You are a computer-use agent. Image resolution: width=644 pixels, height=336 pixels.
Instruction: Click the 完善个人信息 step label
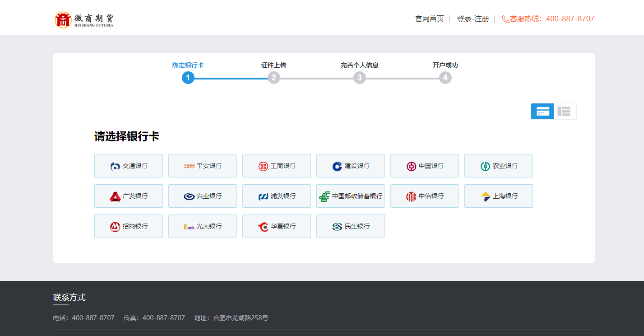tap(359, 65)
